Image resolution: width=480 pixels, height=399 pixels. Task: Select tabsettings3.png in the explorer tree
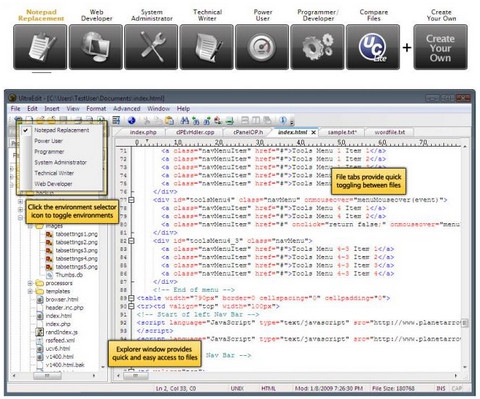[x=76, y=250]
